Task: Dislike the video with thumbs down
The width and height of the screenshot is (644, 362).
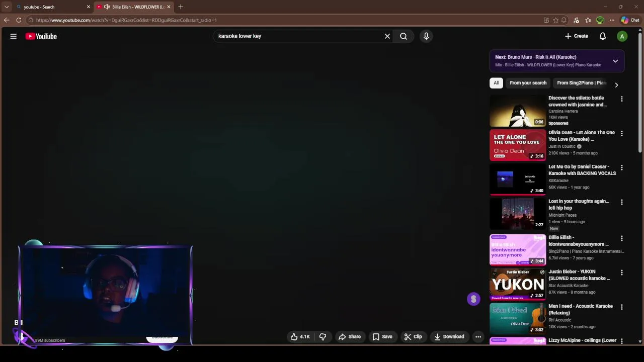Action: (x=323, y=337)
